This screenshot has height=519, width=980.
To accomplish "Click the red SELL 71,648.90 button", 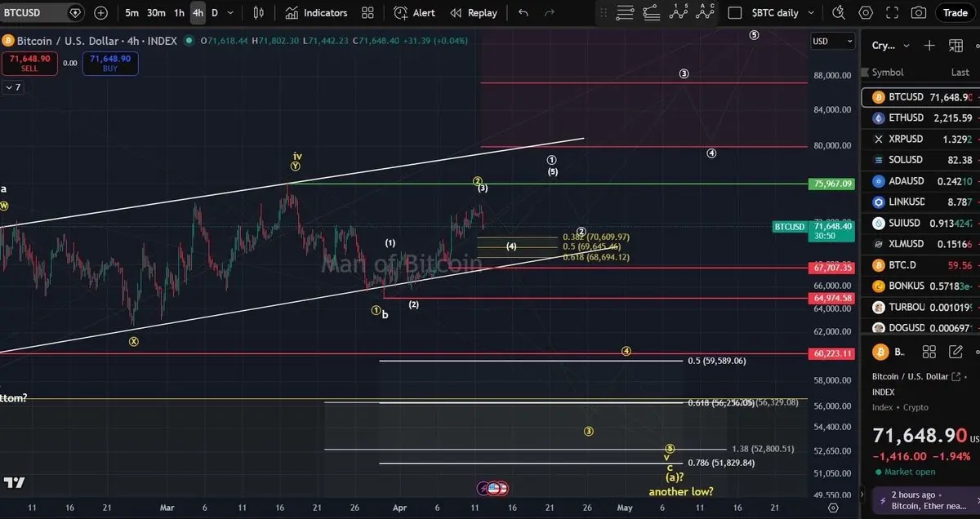I will tap(29, 64).
